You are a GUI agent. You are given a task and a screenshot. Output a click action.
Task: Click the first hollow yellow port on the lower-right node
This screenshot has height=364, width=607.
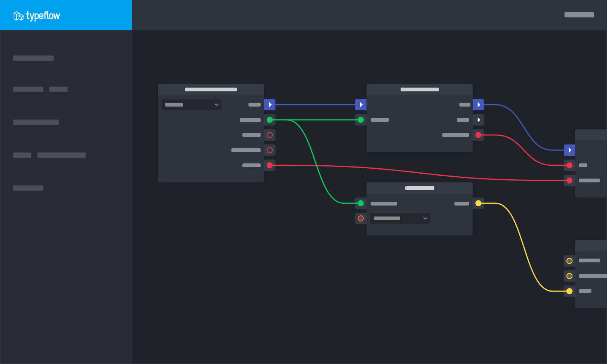point(569,261)
